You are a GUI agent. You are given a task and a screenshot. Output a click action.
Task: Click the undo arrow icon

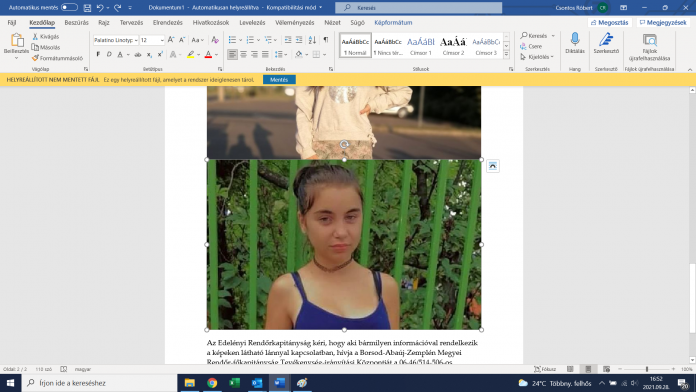100,8
